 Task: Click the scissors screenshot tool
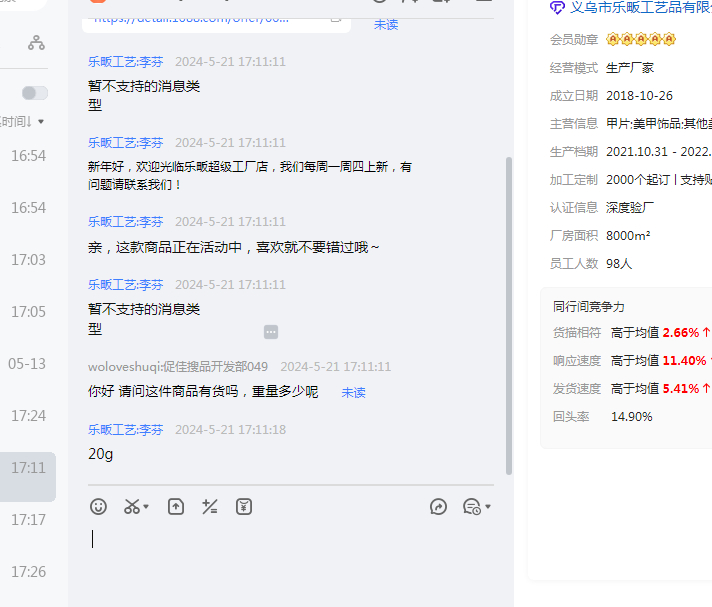[x=132, y=507]
